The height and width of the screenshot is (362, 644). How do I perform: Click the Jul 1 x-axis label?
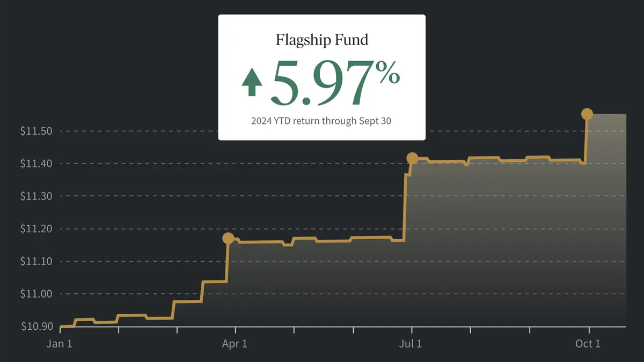[411, 343]
